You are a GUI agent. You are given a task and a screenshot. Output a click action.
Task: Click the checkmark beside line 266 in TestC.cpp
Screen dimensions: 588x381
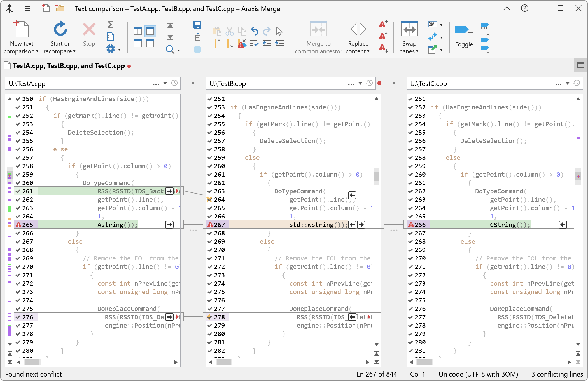point(410,225)
